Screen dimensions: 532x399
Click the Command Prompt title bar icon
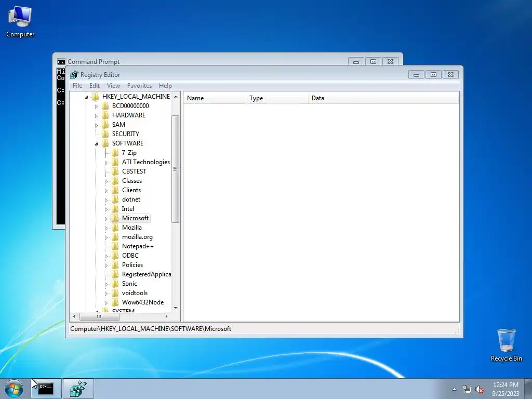[61, 62]
